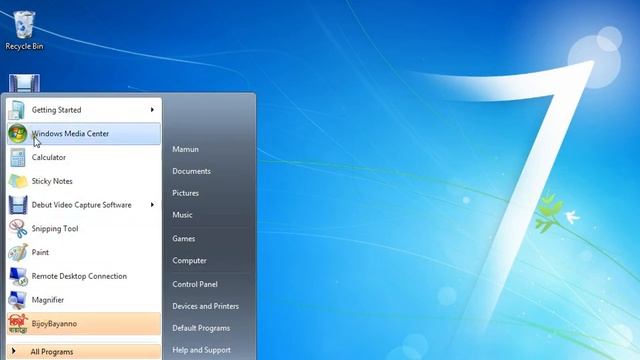Launch Calculator from Start menu
Image resolution: width=640 pixels, height=360 pixels.
point(84,158)
